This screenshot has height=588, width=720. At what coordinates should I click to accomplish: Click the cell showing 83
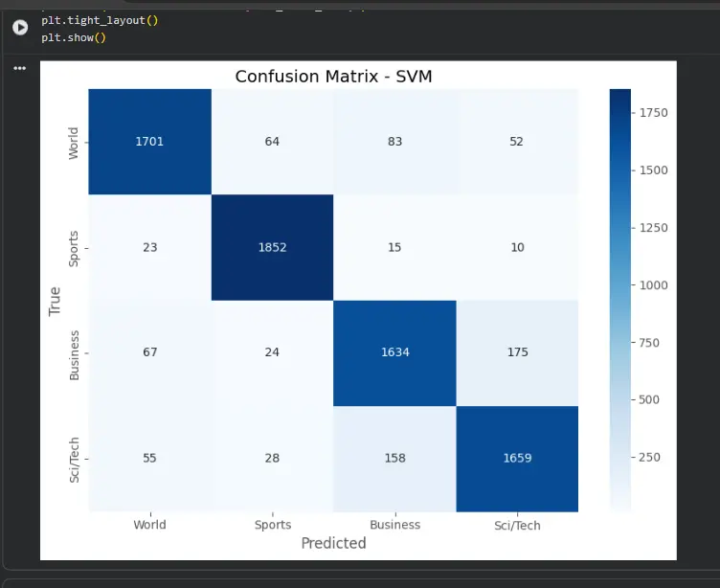(x=394, y=142)
